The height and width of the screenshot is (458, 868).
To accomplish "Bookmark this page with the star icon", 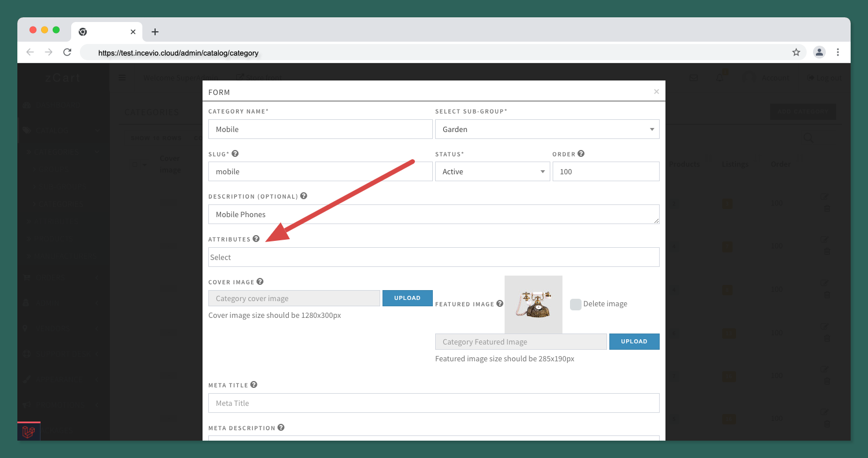I will click(796, 53).
